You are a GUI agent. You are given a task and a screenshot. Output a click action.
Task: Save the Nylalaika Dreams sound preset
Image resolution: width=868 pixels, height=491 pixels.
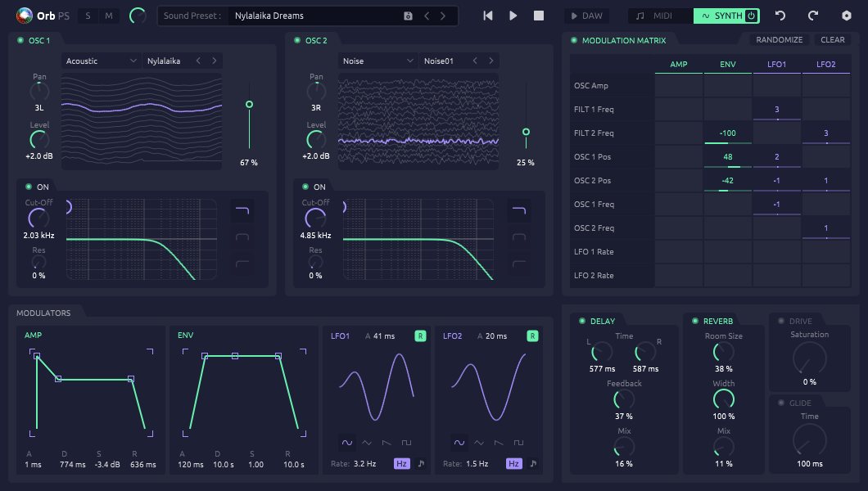coord(408,16)
